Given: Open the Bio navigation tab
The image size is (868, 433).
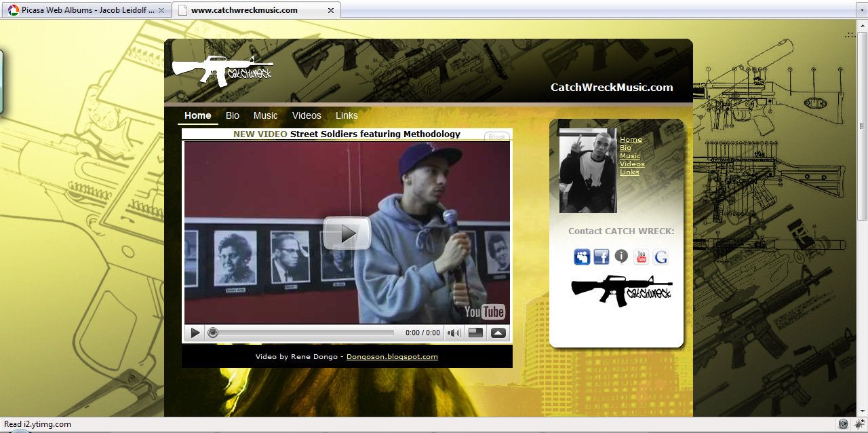Looking at the screenshot, I should point(233,115).
